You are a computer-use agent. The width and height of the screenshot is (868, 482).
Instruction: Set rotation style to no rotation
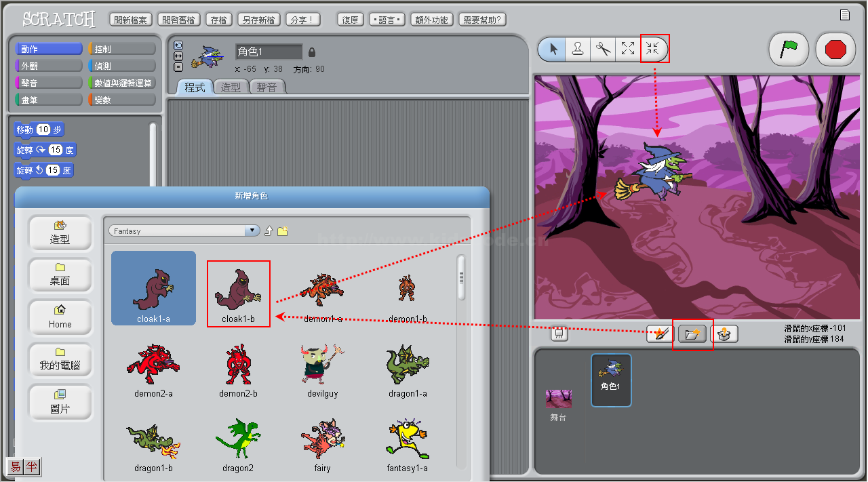(x=178, y=66)
